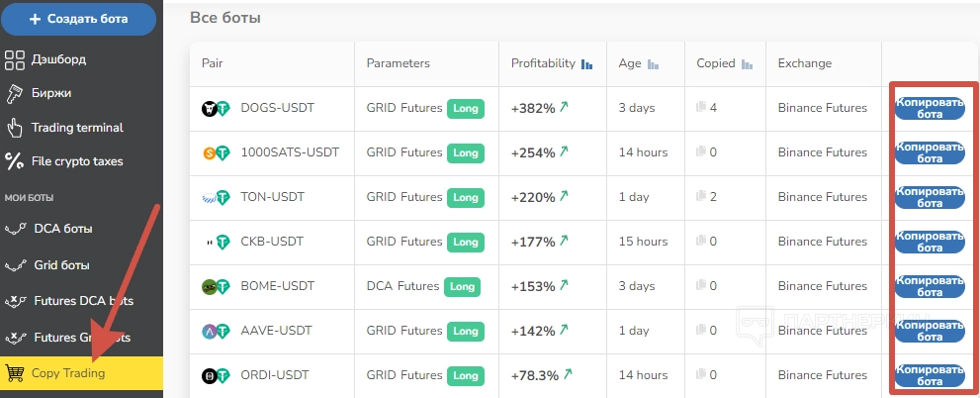
Task: Open the Биржи exchanges key icon
Action: tap(15, 94)
